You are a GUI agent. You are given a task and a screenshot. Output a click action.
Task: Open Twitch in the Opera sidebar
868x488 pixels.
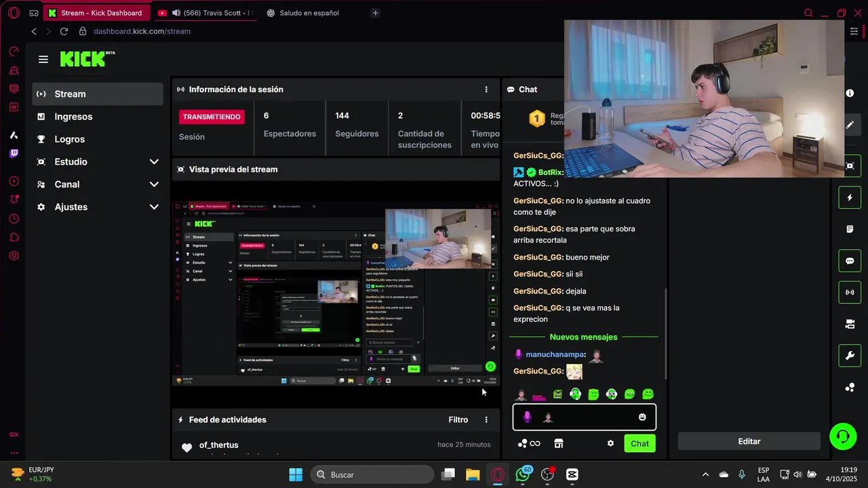pos(14,154)
